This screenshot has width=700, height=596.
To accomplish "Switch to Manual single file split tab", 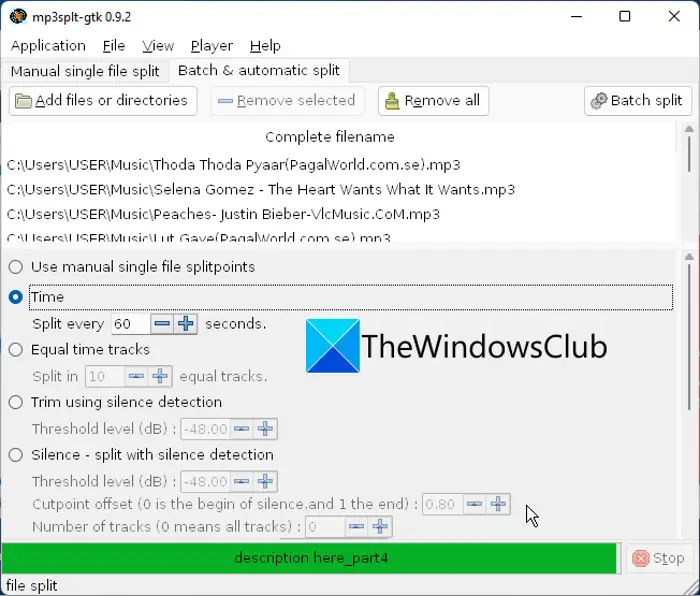I will pyautogui.click(x=85, y=71).
